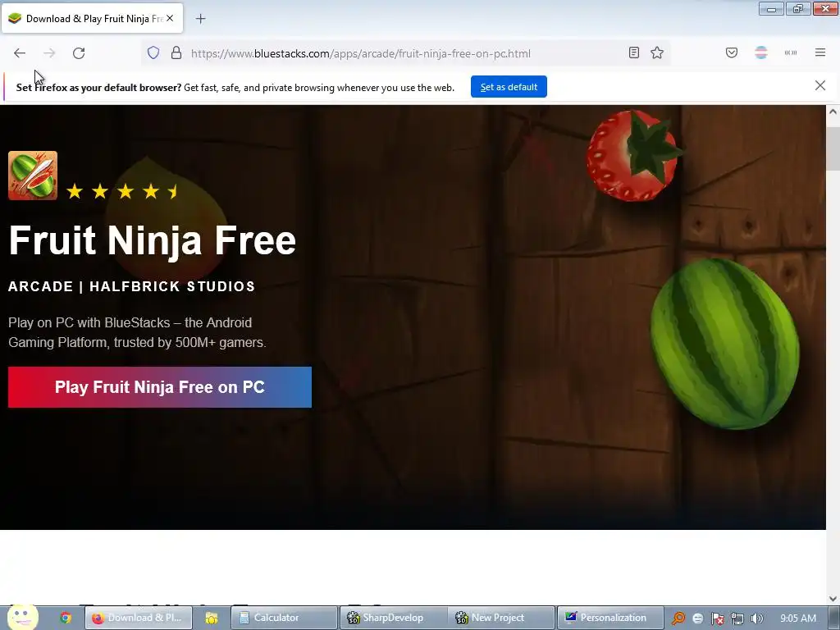Click the toolbar icon left of hamburger menu
Viewport: 840px width, 630px height.
[791, 52]
